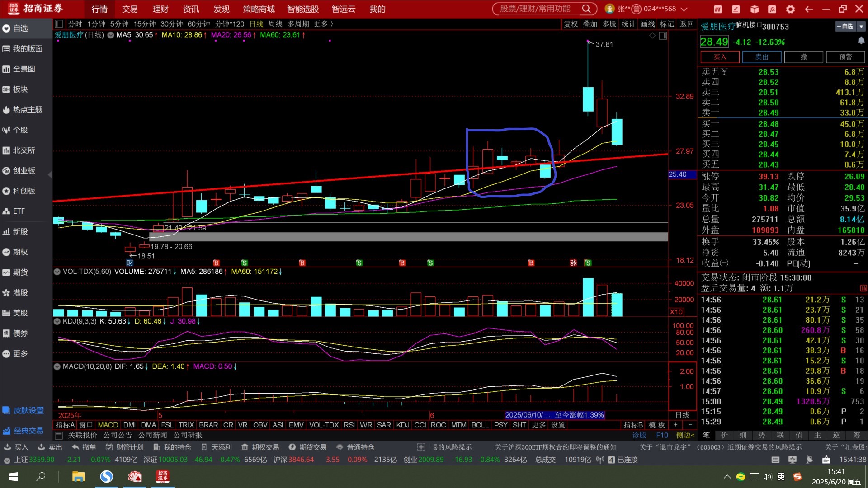This screenshot has height=488, width=868.
Task: Click the volume speaker tray icon
Action: point(767,477)
